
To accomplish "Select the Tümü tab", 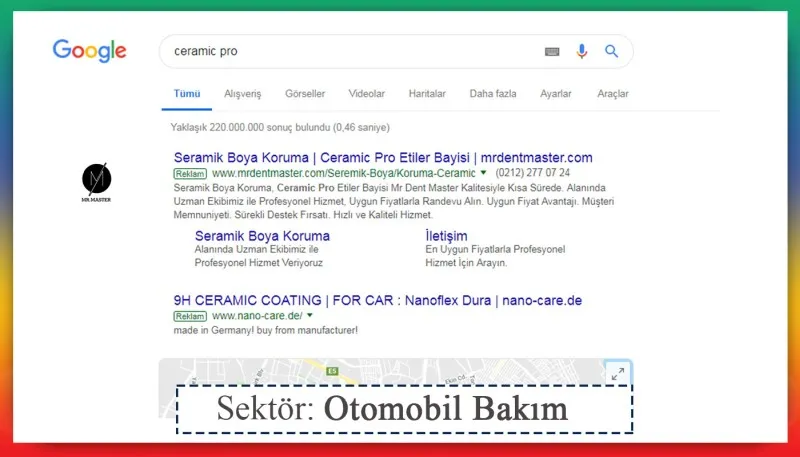I will [x=187, y=94].
